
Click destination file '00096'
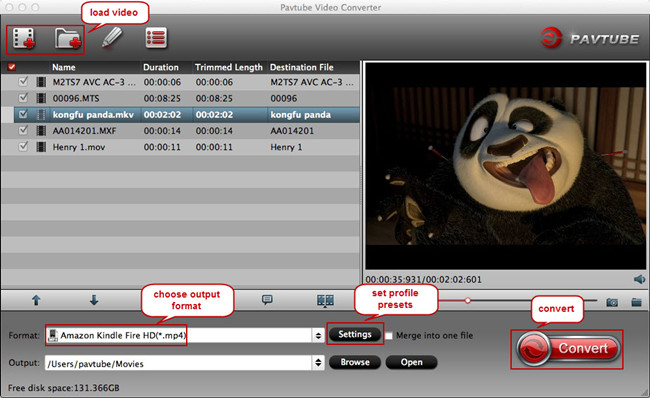[284, 98]
